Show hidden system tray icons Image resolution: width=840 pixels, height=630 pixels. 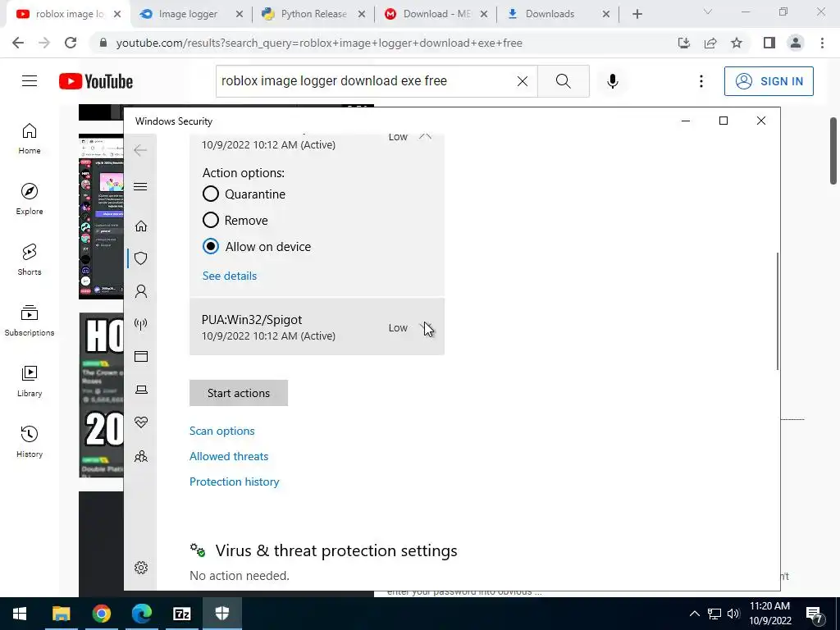(694, 614)
